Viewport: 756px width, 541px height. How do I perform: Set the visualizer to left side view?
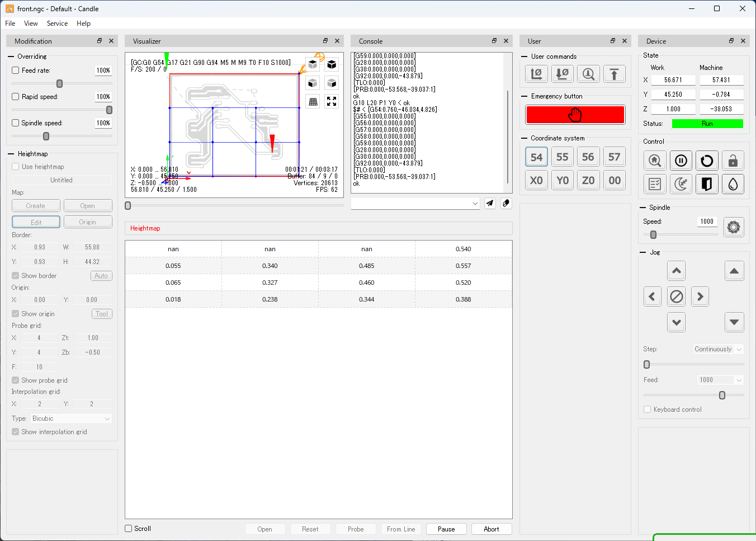[x=332, y=83]
